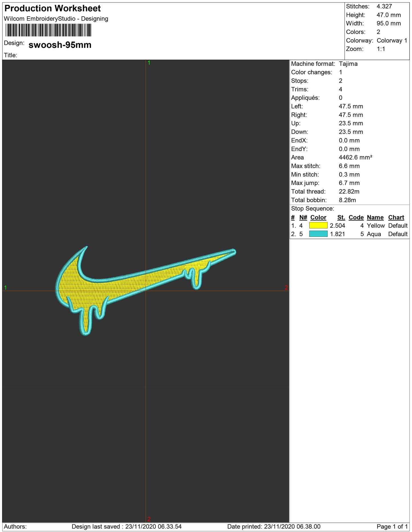The image size is (412, 532).
Task: Click the 'Aqua' color name
Action: 374,234
